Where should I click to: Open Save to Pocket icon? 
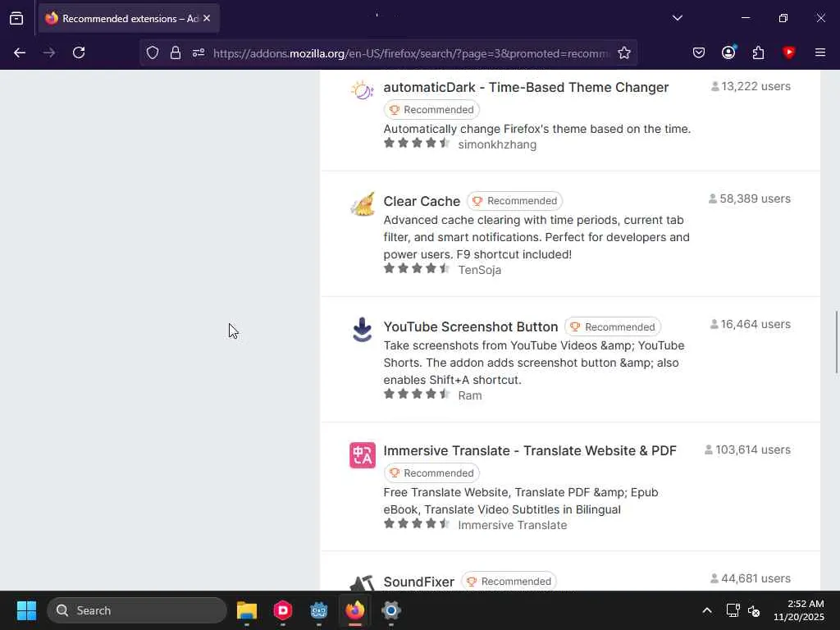point(699,52)
